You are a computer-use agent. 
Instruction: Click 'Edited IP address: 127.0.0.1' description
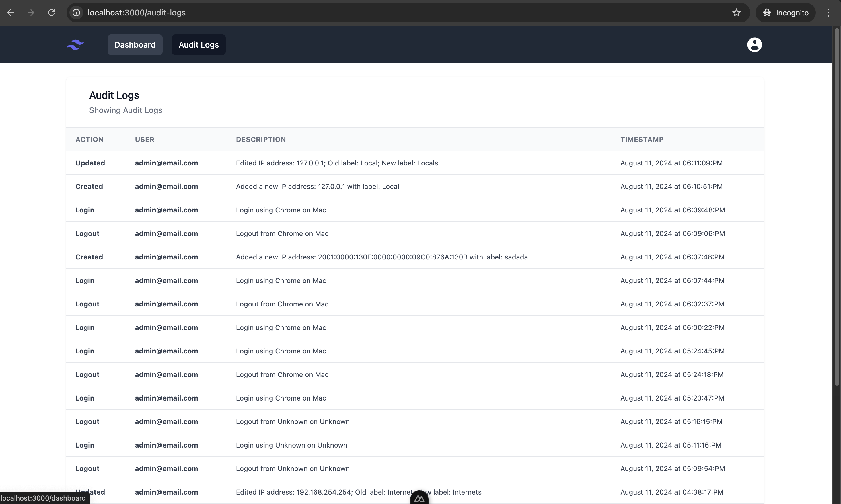[x=337, y=163]
